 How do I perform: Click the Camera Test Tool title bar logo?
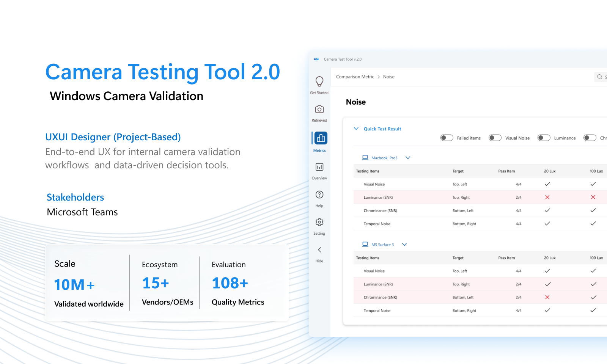[x=316, y=59]
